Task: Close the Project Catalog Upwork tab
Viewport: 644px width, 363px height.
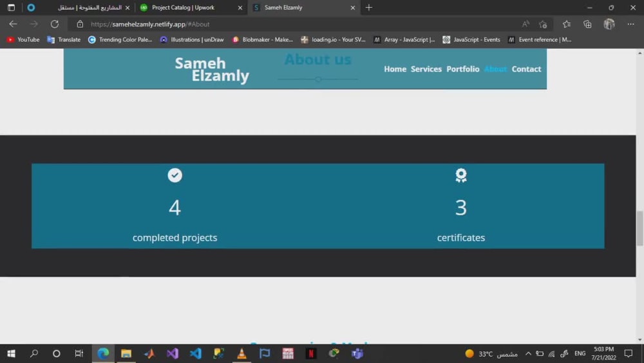Action: pos(240,8)
